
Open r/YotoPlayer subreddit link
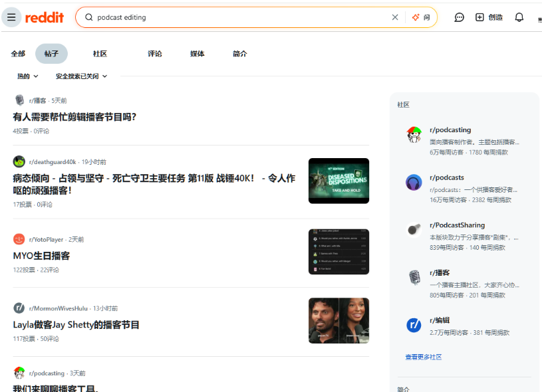click(x=46, y=239)
